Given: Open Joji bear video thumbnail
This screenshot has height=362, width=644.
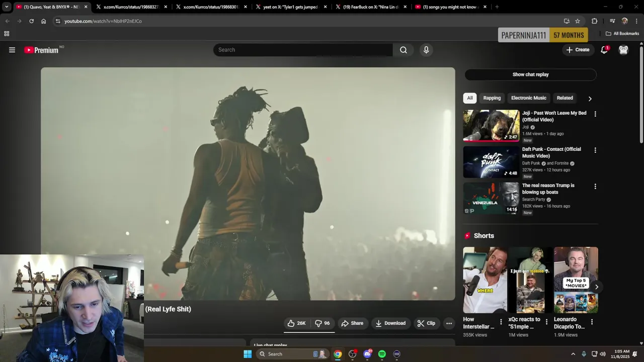Looking at the screenshot, I should pyautogui.click(x=491, y=126).
